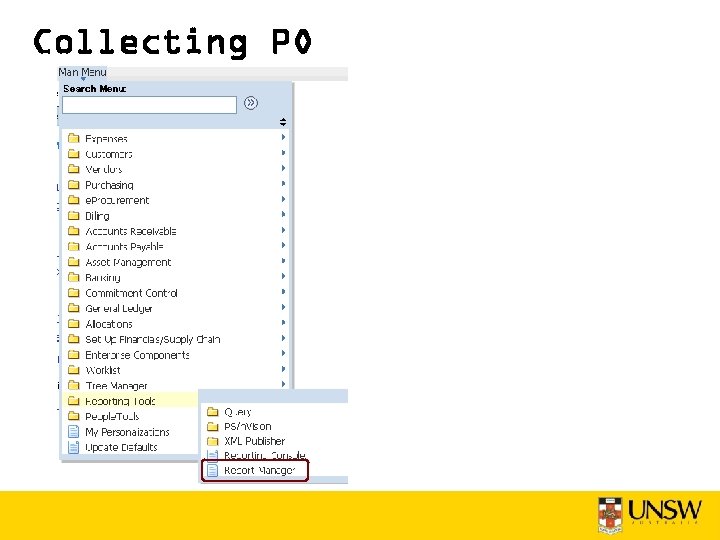720x540 pixels.
Task: Open the Reporting Console entry
Action: point(264,456)
